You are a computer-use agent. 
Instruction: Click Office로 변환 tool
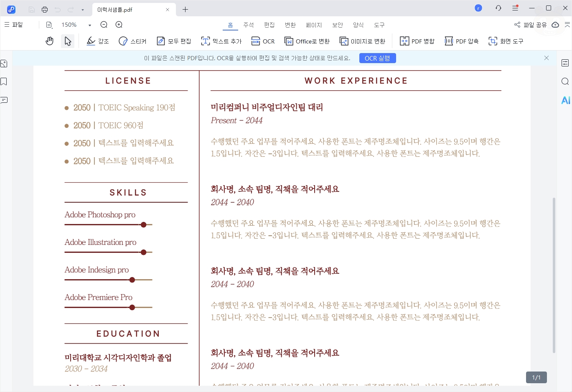(x=307, y=41)
